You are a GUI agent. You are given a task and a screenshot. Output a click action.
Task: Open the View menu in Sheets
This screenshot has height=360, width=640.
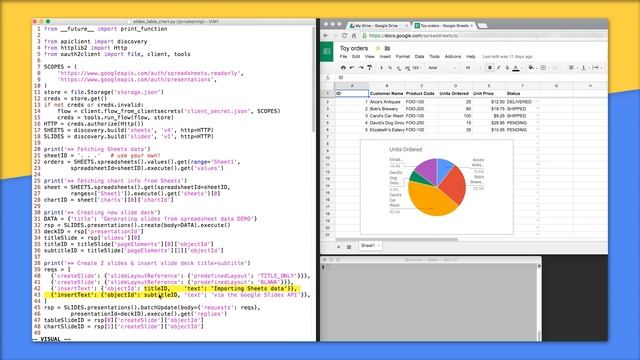tap(369, 57)
